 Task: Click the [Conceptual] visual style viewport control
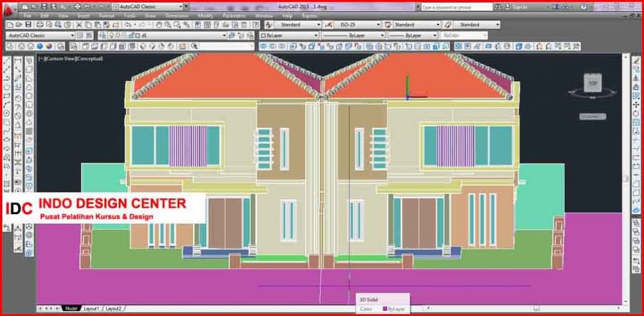pyautogui.click(x=88, y=58)
